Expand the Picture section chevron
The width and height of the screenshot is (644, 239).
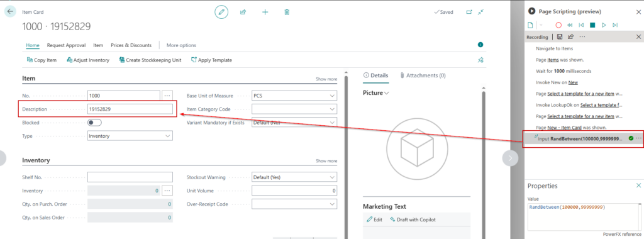coord(387,93)
